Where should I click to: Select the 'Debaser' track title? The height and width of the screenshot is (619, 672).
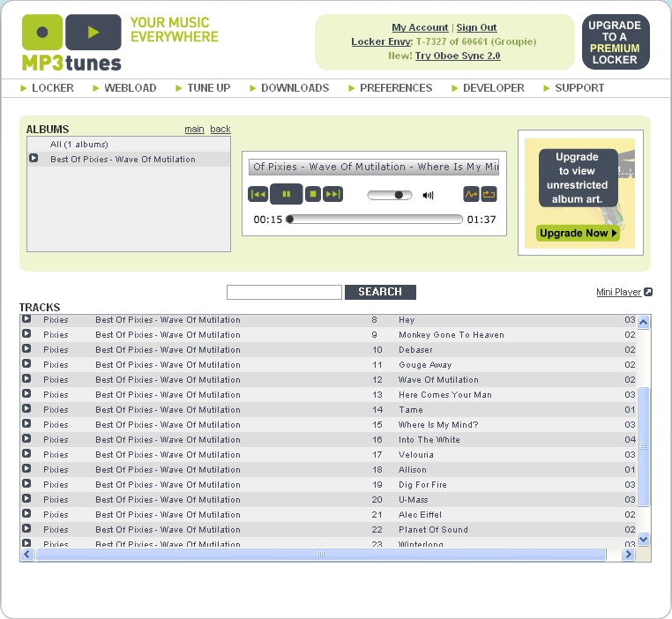tap(415, 349)
